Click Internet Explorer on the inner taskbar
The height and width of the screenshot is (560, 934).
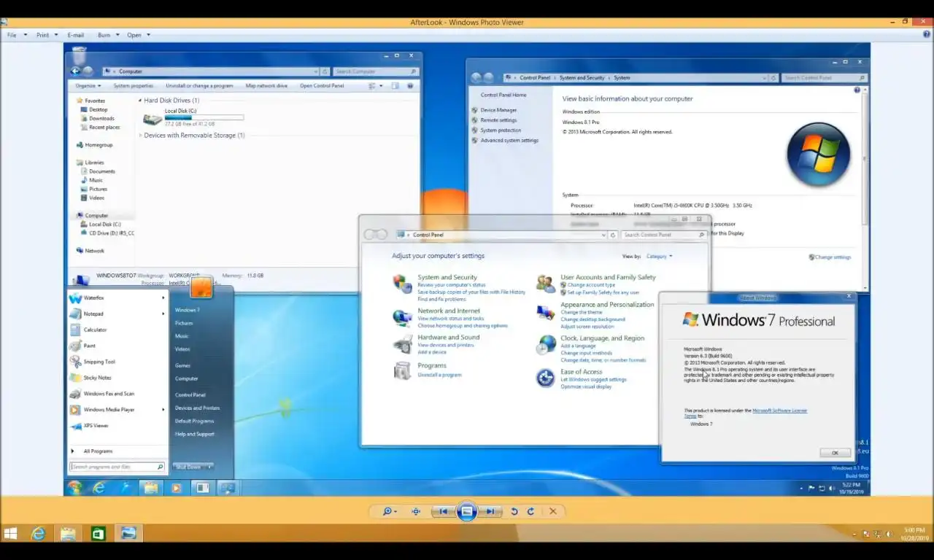99,488
